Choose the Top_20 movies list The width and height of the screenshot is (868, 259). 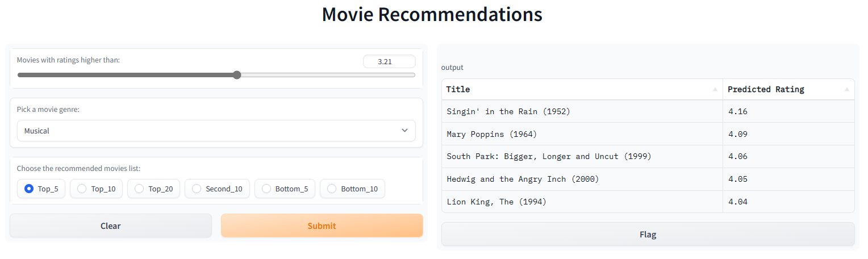[x=139, y=189]
